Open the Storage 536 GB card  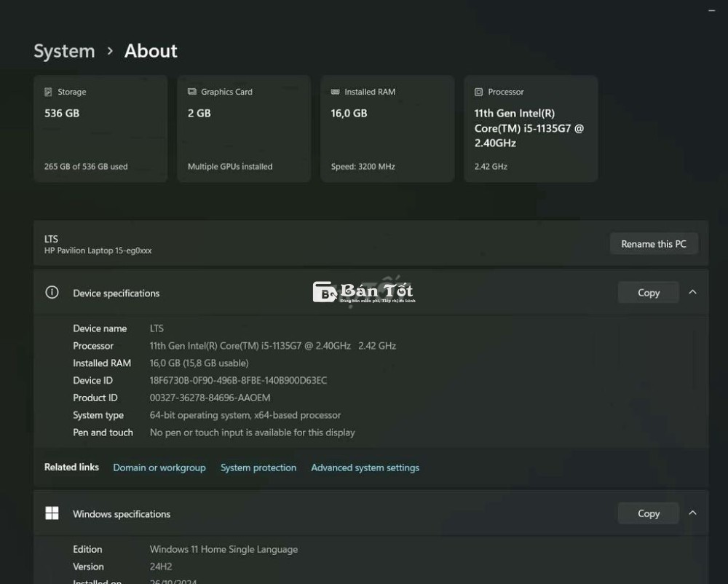click(x=100, y=129)
